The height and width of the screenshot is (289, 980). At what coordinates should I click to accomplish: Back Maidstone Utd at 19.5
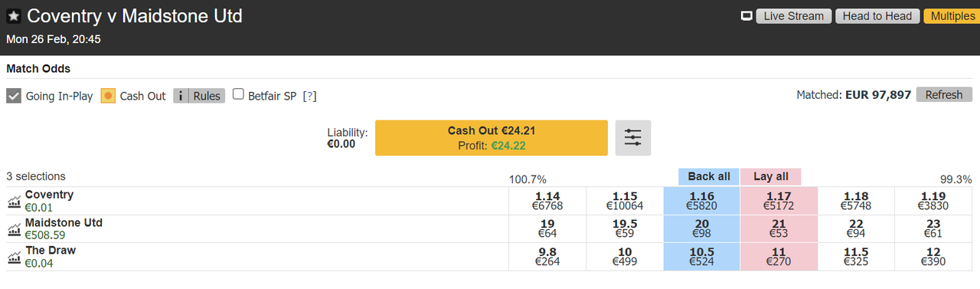click(625, 228)
